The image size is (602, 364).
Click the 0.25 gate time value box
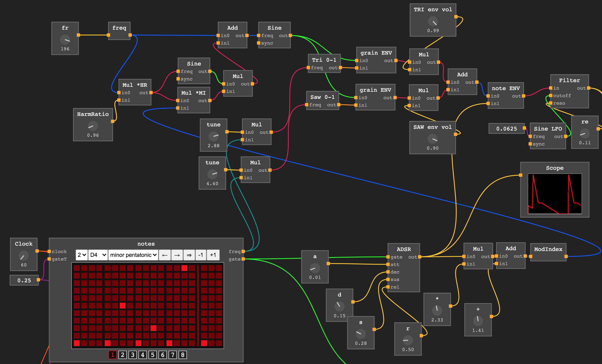point(24,280)
